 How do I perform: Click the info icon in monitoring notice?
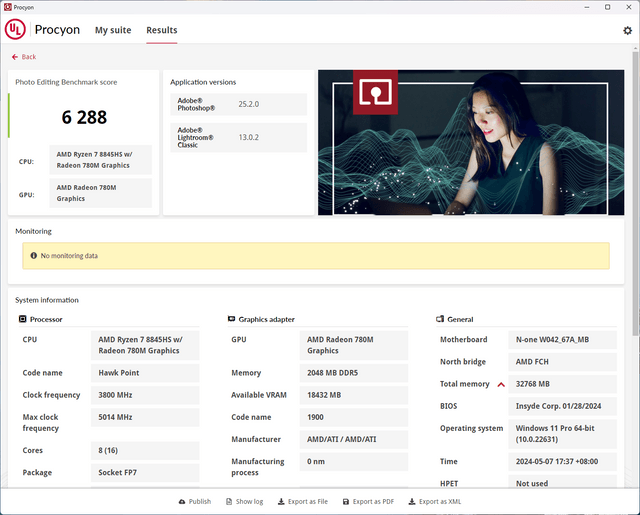(33, 255)
